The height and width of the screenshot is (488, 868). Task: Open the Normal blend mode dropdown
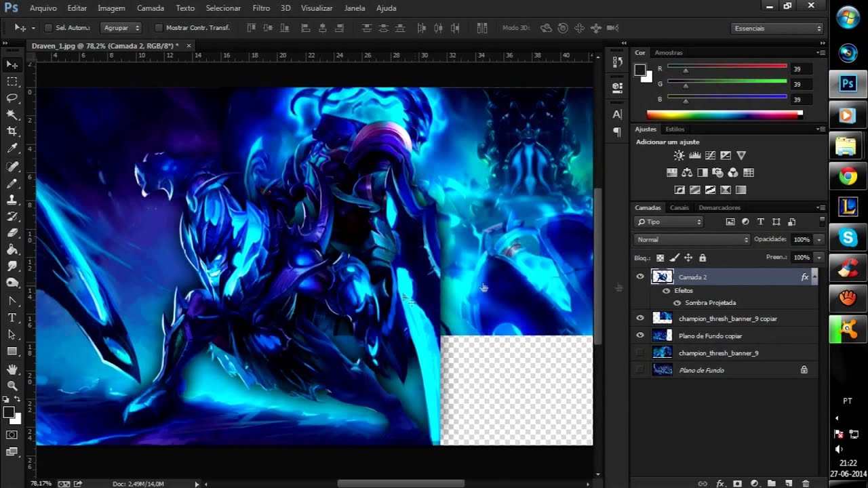point(692,239)
